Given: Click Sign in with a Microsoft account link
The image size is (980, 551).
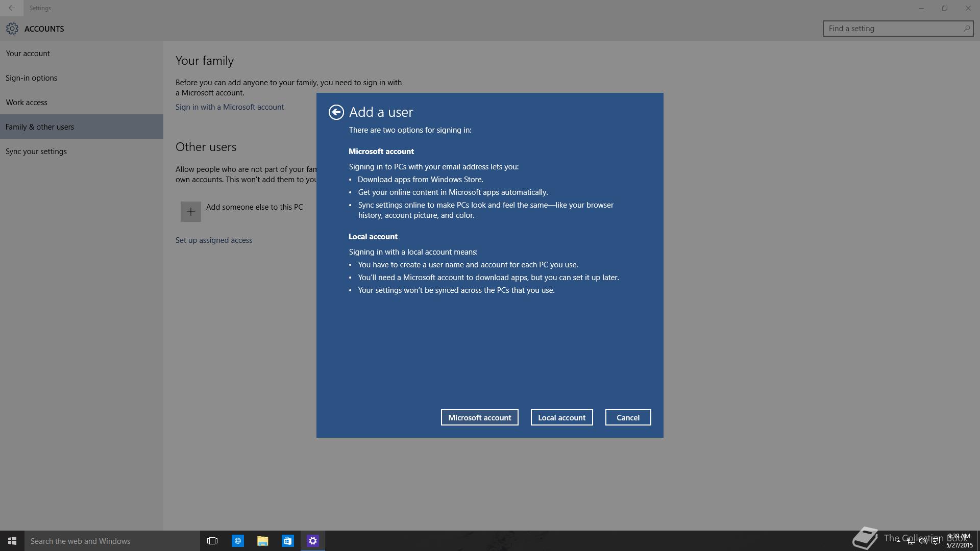Looking at the screenshot, I should click(230, 107).
